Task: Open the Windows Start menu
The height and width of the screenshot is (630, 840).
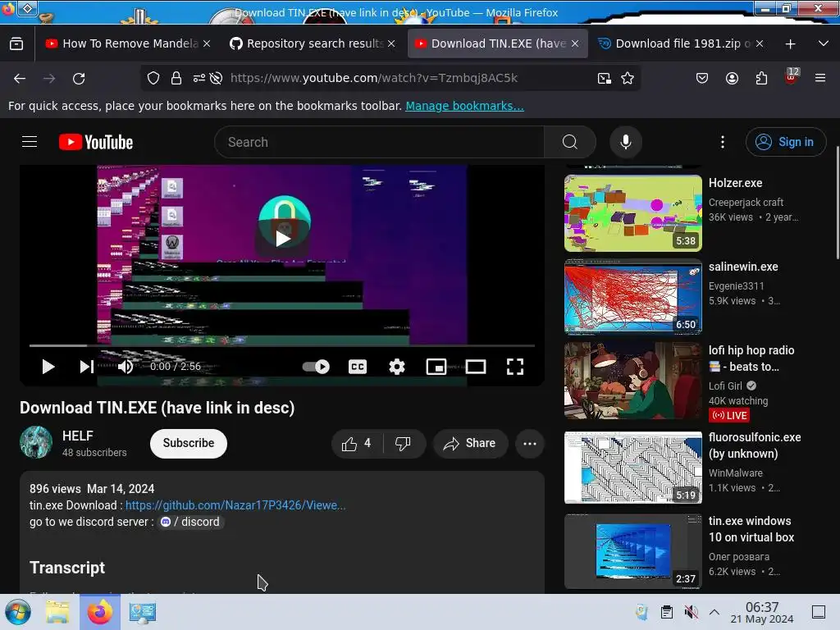Action: pos(18,612)
